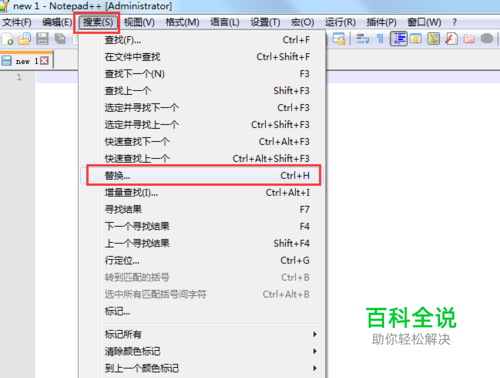The height and width of the screenshot is (378, 500).
Task: Select 查找下一个(N) menu entry
Action: (x=203, y=74)
